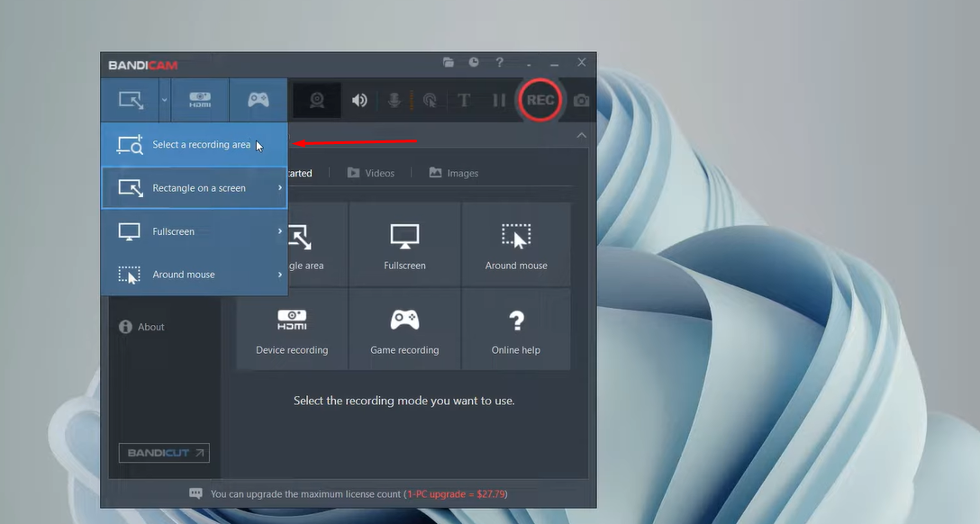Open the Videos tab

tap(370, 173)
